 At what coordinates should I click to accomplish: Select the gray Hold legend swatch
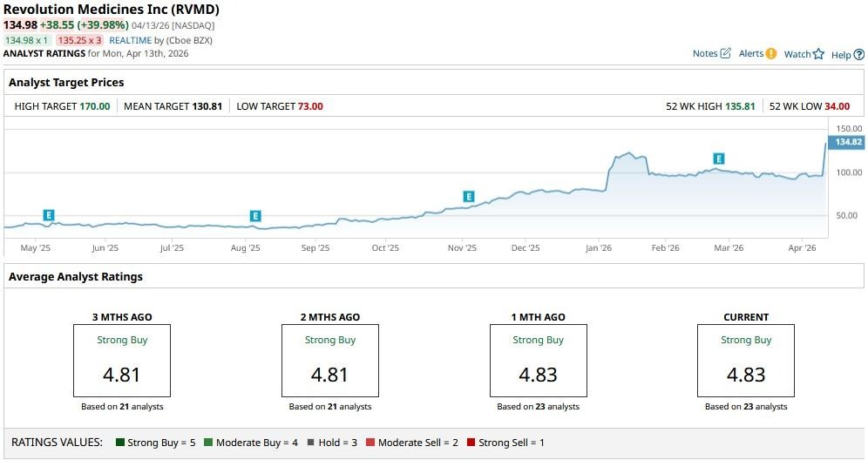[312, 443]
